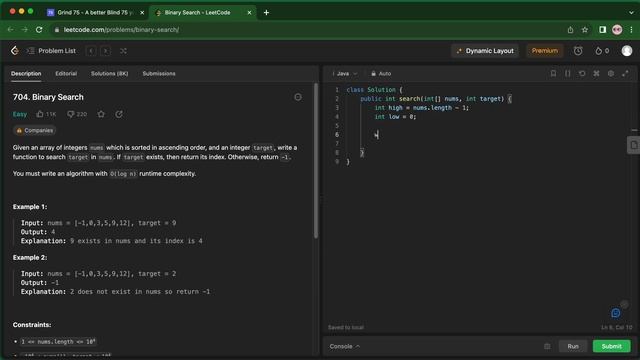
Task: Open Chrome three-dot menu
Action: click(x=631, y=30)
